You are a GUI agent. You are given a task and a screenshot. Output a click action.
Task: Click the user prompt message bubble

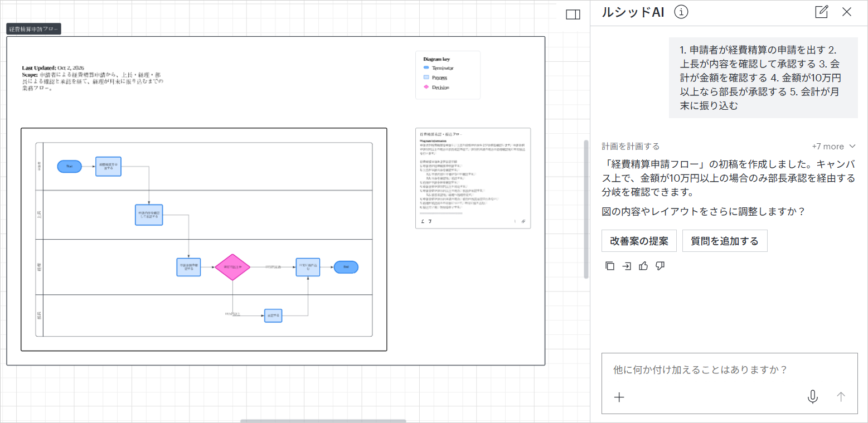tap(763, 77)
